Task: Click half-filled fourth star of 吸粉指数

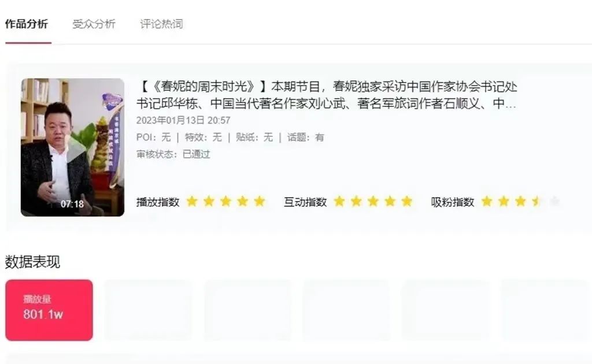Action: 537,202
